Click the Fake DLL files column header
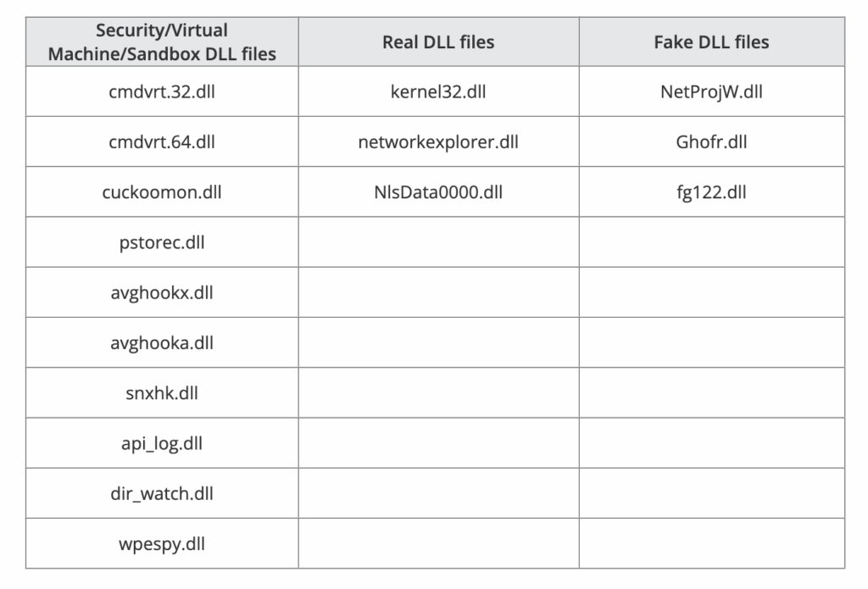 [x=711, y=42]
